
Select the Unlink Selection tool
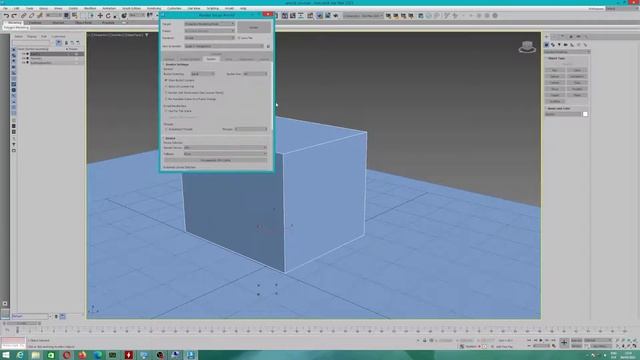click(31, 16)
